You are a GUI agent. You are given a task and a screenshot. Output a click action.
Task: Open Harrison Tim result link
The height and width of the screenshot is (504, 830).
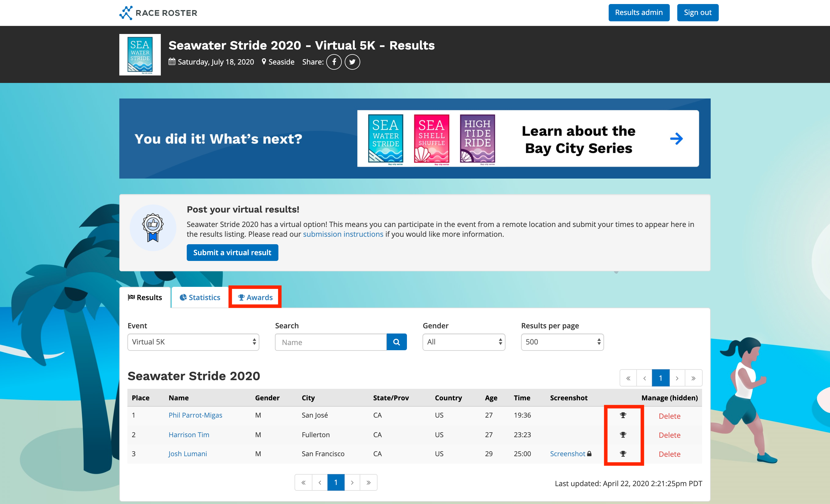click(x=189, y=435)
